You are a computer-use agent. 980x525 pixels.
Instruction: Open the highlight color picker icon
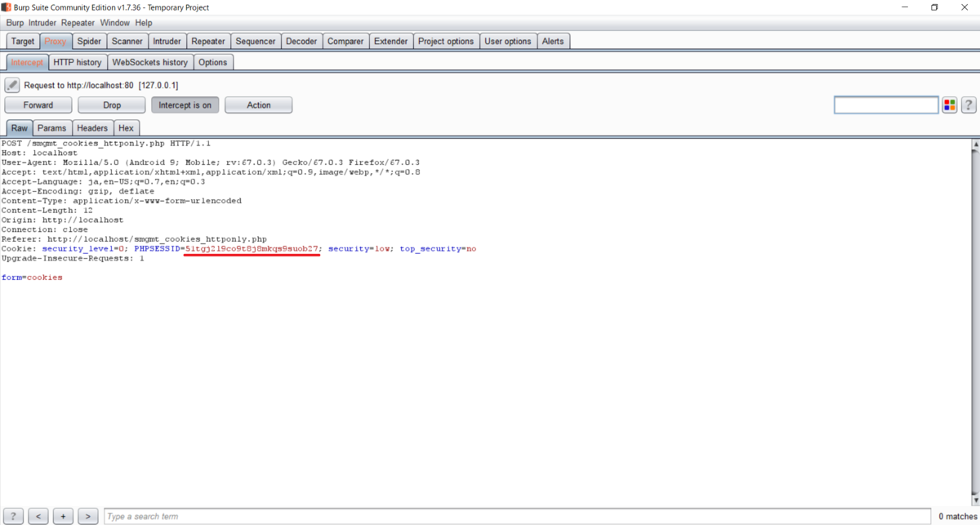(x=950, y=105)
